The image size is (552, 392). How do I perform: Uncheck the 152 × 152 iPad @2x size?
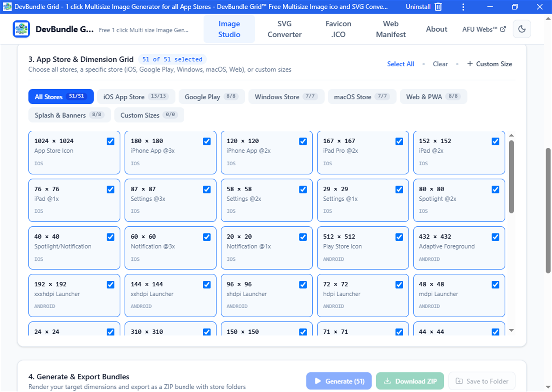tap(495, 141)
